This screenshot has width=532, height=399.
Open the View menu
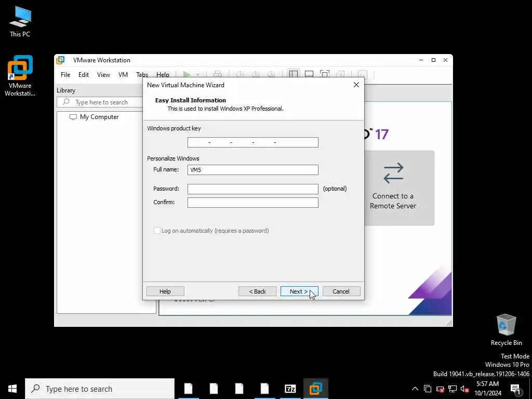pyautogui.click(x=103, y=75)
